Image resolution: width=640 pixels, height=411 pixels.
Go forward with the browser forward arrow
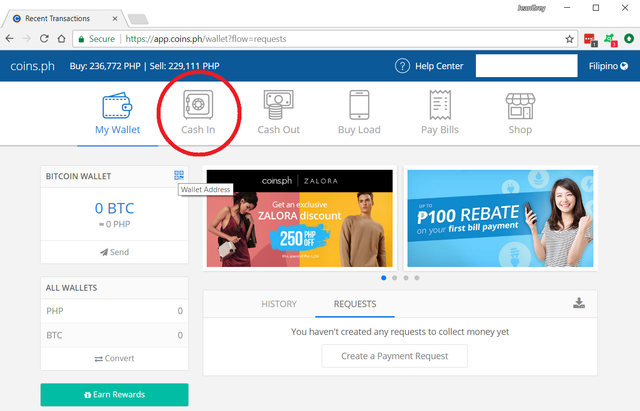27,39
